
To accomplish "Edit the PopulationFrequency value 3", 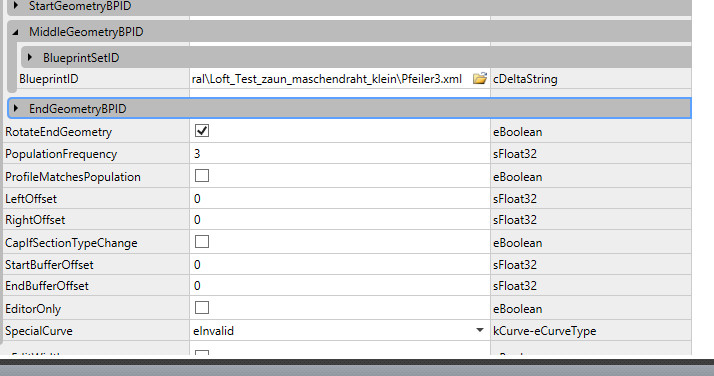I will [x=340, y=153].
